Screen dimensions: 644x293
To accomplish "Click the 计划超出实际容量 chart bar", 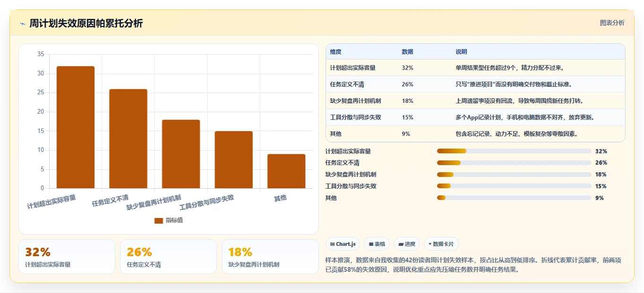I will click(76, 127).
